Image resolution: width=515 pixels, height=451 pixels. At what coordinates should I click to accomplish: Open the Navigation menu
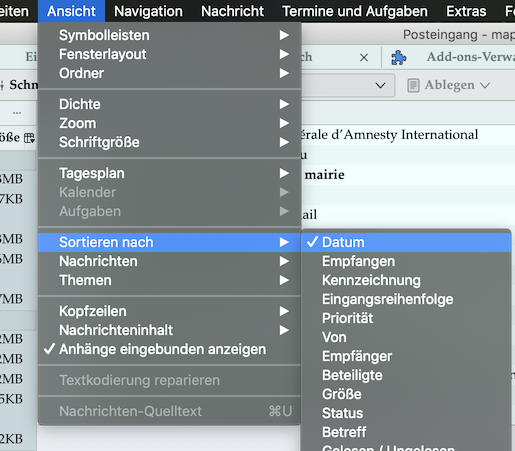pos(148,11)
